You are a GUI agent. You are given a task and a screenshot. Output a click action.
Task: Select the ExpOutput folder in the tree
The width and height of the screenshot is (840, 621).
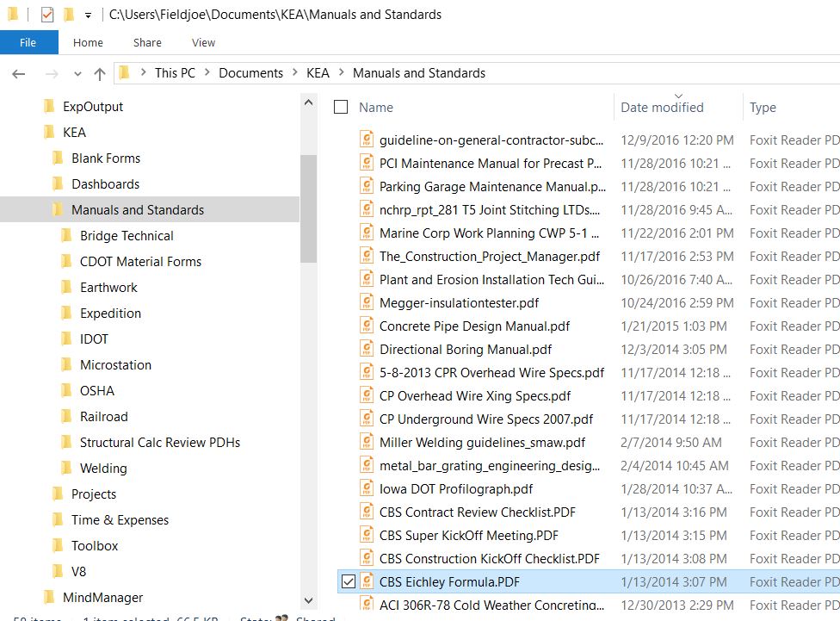(x=93, y=107)
